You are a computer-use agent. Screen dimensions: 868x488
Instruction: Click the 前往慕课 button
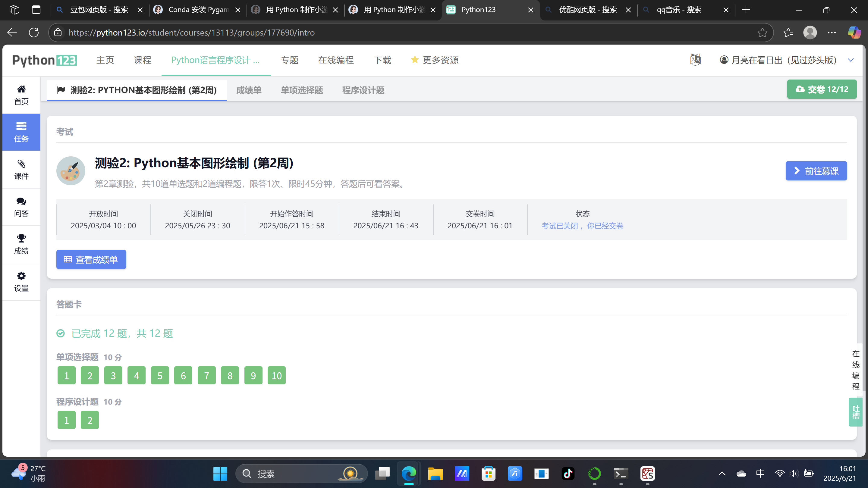(x=816, y=171)
